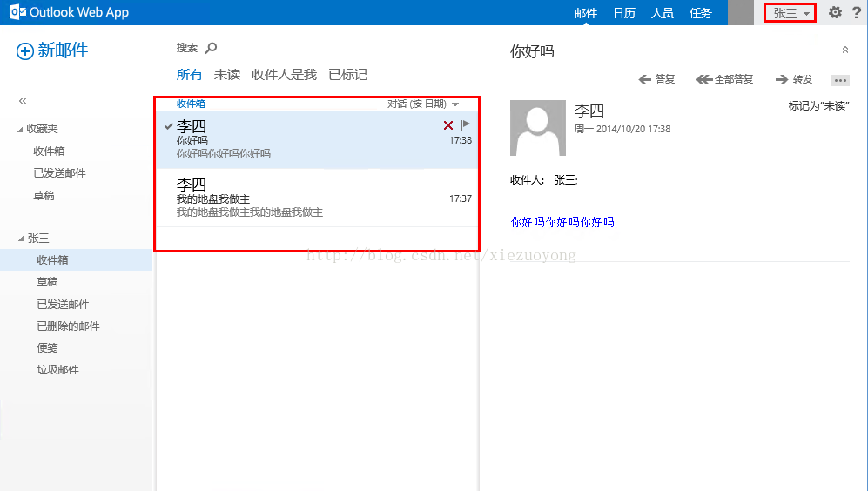The width and height of the screenshot is (868, 491).
Task: Click 新邮件 to compose
Action: point(63,50)
